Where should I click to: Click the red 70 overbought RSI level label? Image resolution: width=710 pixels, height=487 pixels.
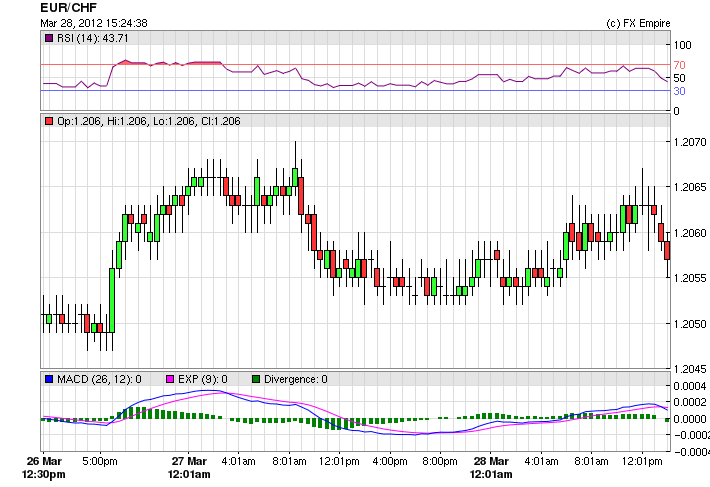(x=679, y=65)
